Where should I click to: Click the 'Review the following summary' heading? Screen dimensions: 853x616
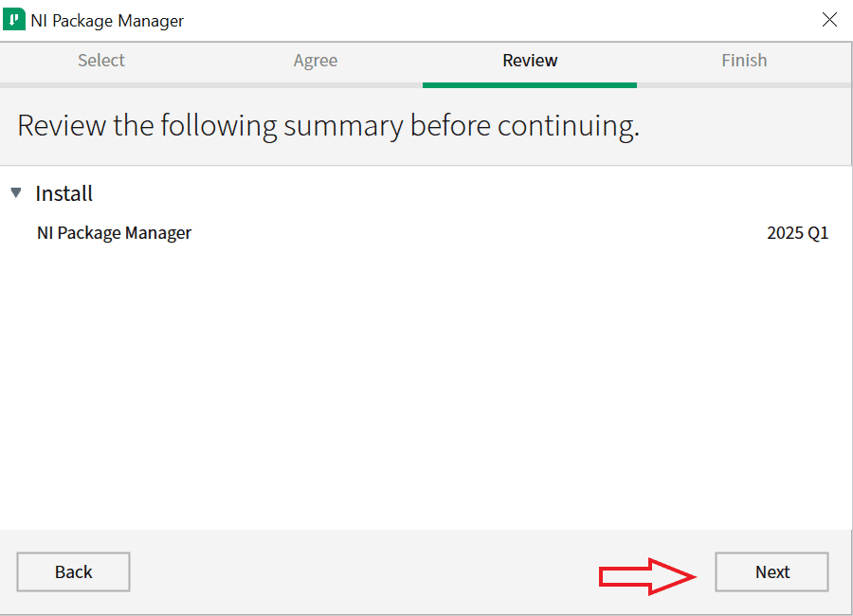pyautogui.click(x=328, y=126)
